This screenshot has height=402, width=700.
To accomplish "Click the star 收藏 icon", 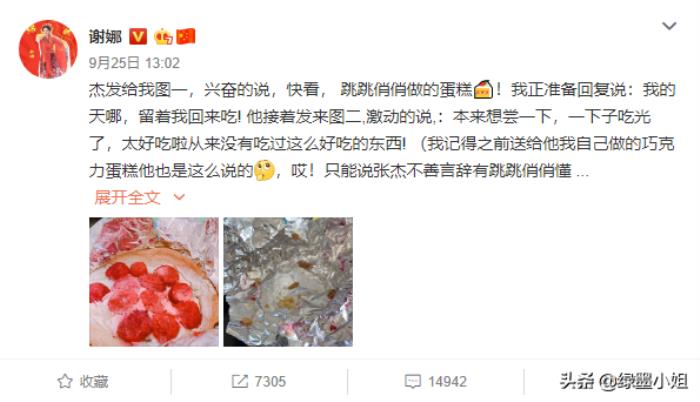I will point(65,381).
